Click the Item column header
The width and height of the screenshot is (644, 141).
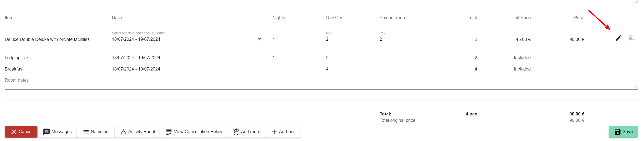tap(9, 18)
